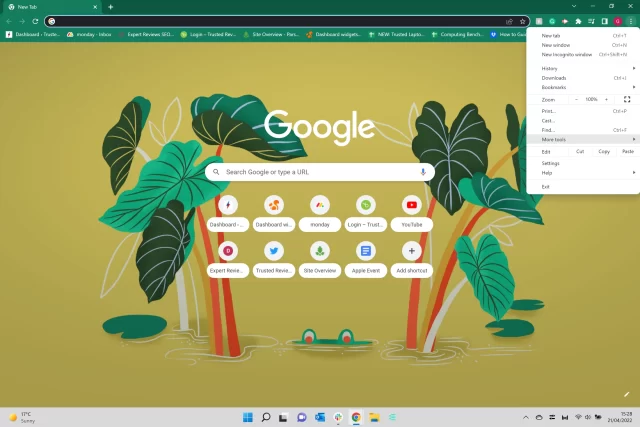640x427 pixels.
Task: Open the media controls music-note icon
Action: point(591,21)
